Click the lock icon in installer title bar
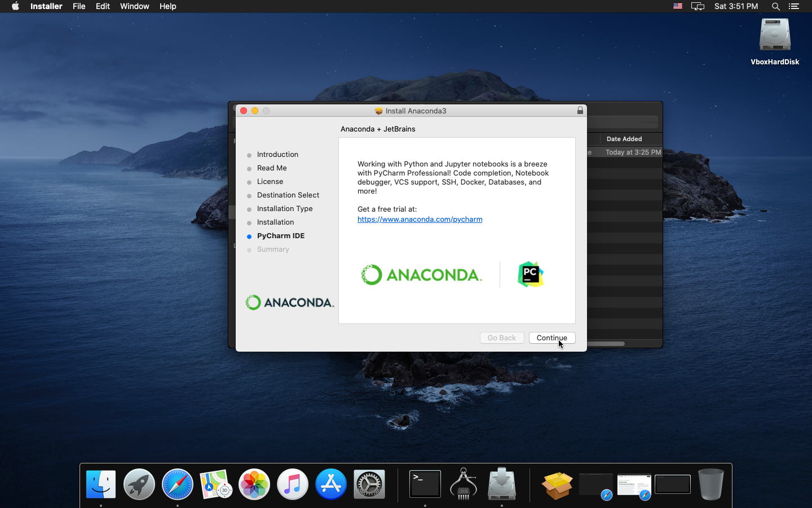This screenshot has width=812, height=508. pos(580,111)
